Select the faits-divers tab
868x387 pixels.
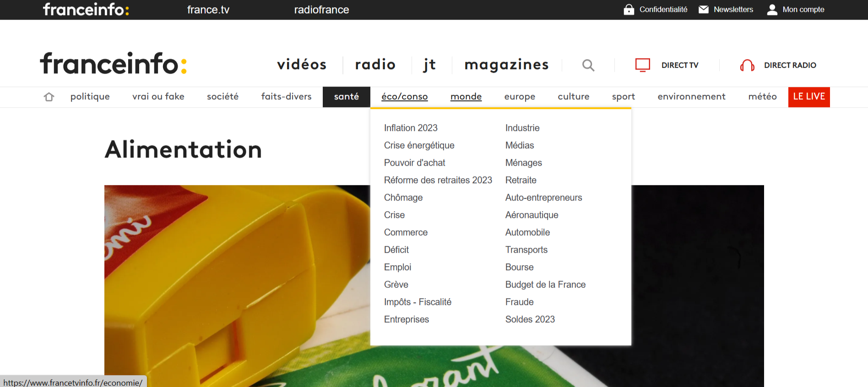(287, 97)
